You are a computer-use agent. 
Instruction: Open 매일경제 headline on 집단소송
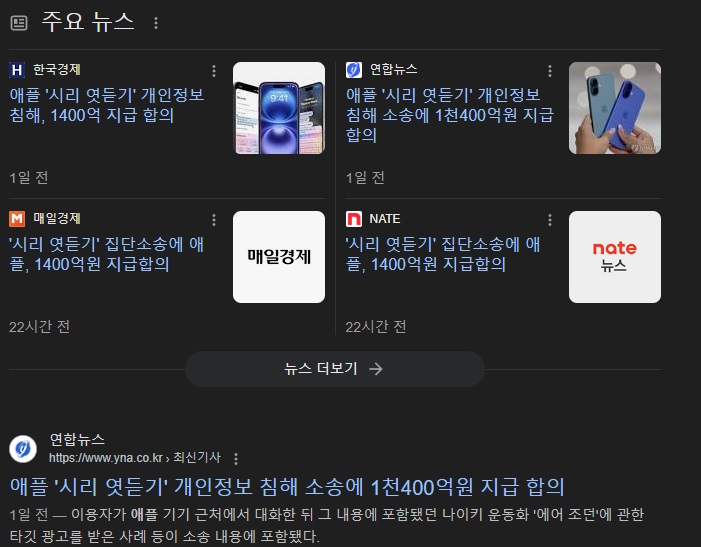[106, 254]
